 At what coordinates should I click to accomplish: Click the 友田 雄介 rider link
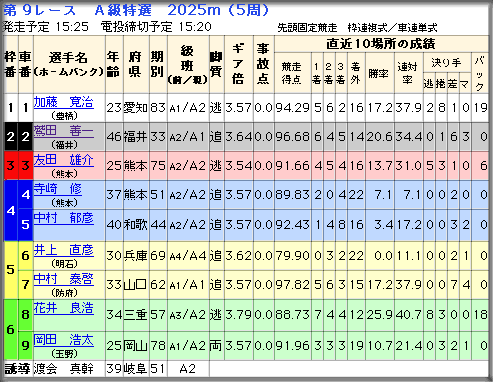pos(63,160)
